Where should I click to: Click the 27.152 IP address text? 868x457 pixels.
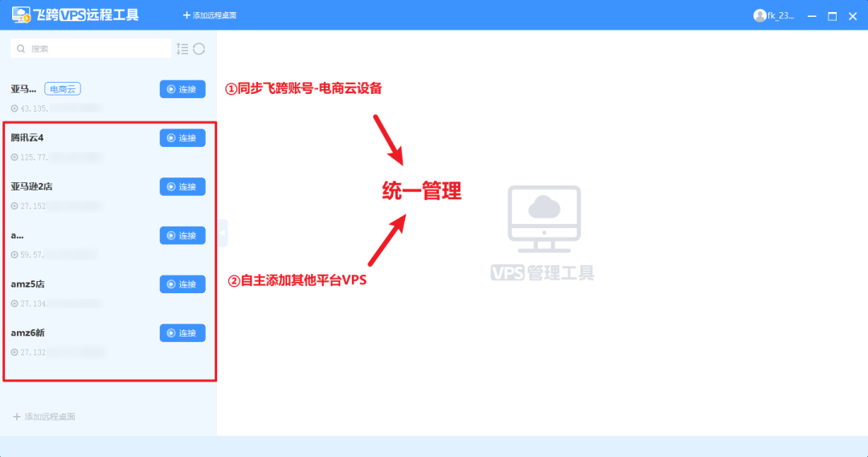coord(33,206)
